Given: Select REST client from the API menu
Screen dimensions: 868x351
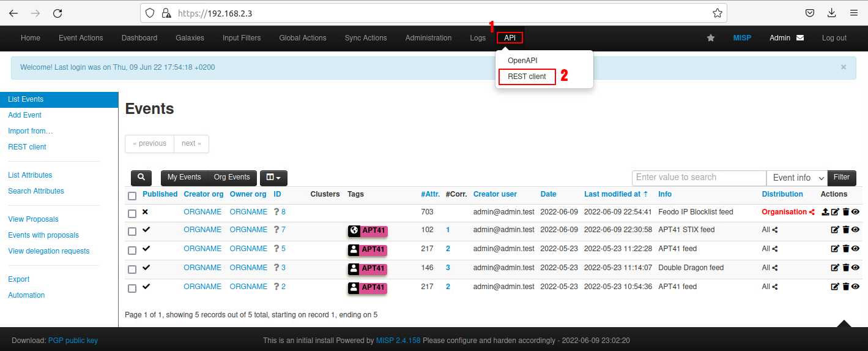Looking at the screenshot, I should 527,77.
